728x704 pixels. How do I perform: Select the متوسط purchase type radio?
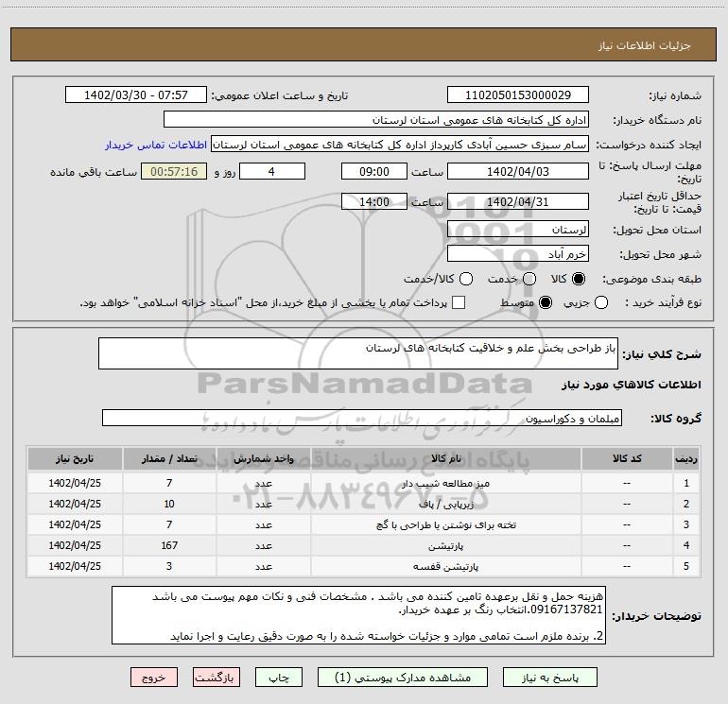click(546, 302)
